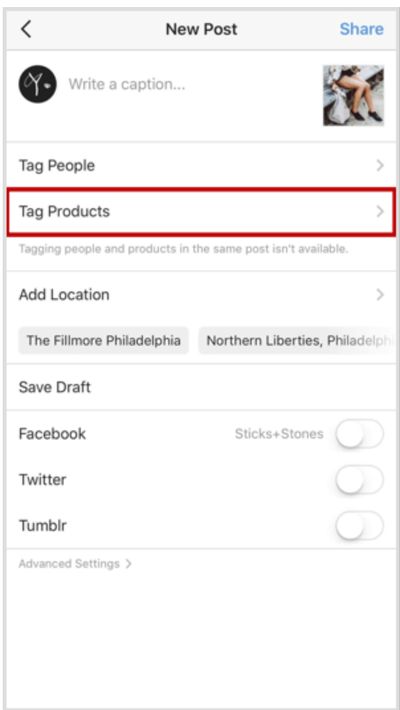Open the profile avatar icon
400x710 pixels.
(x=38, y=84)
